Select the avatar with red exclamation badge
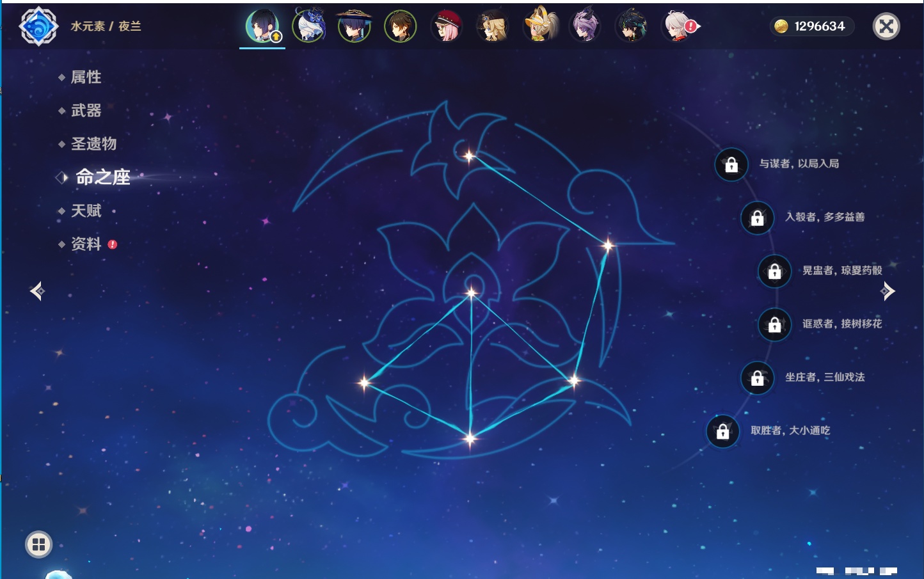Image resolution: width=924 pixels, height=579 pixels. [678, 26]
